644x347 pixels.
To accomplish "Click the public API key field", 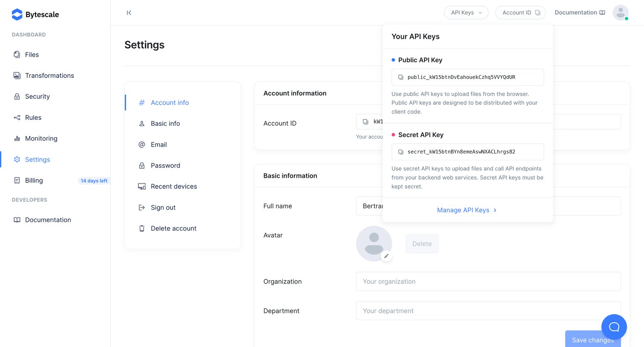I will coord(468,77).
